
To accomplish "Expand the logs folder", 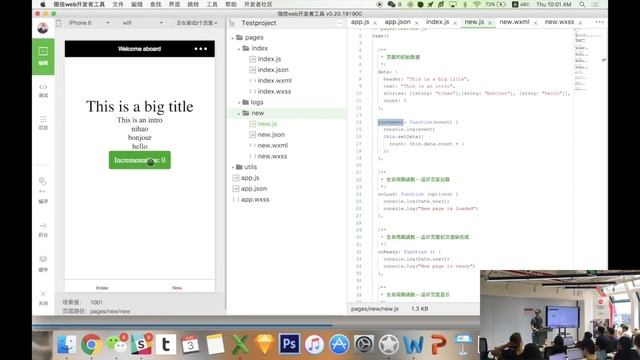I will 239,103.
